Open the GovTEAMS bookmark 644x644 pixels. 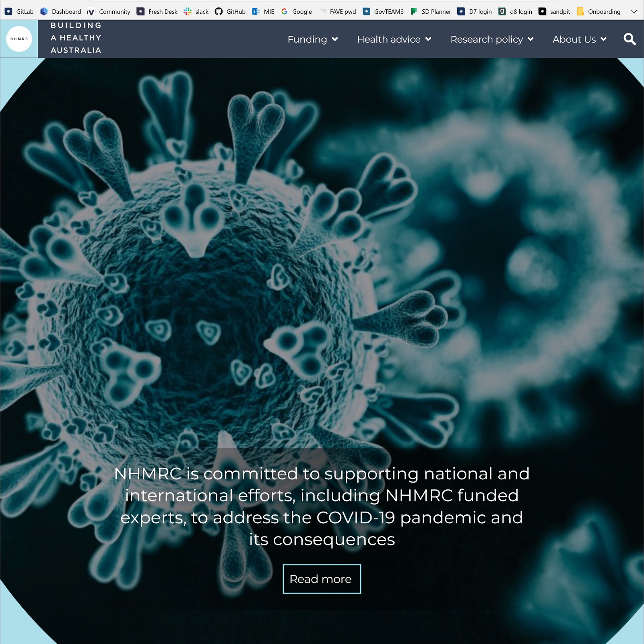coord(383,12)
